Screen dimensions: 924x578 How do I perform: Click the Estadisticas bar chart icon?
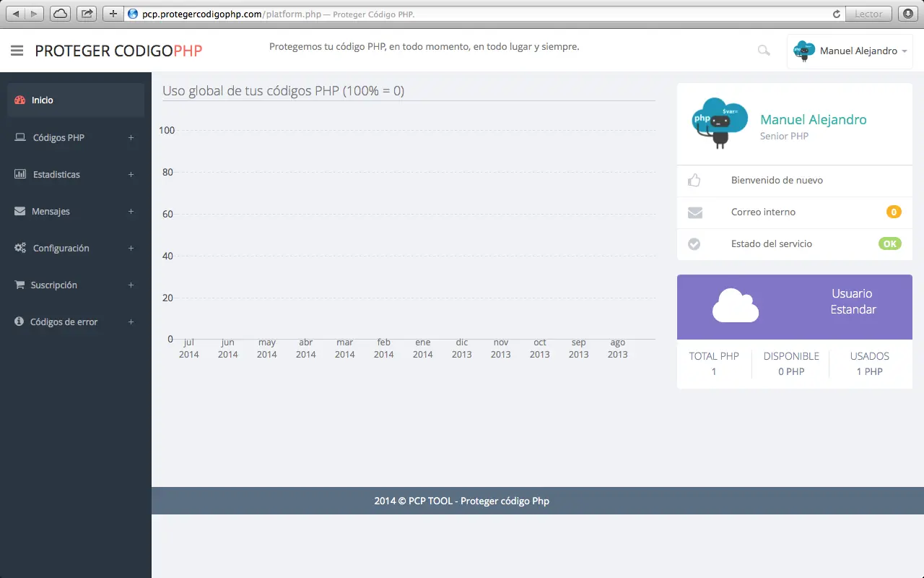[19, 174]
